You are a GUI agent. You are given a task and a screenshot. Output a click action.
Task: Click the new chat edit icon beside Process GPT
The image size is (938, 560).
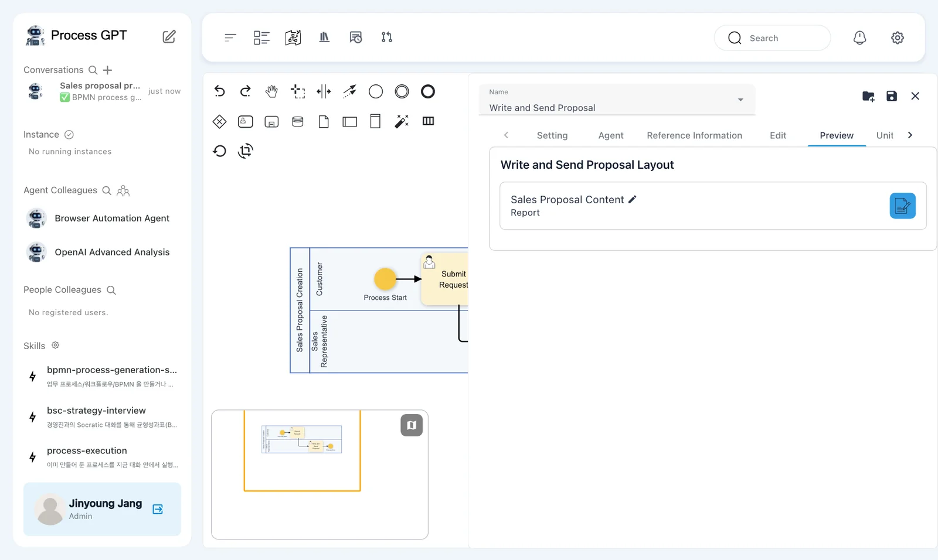169,36
